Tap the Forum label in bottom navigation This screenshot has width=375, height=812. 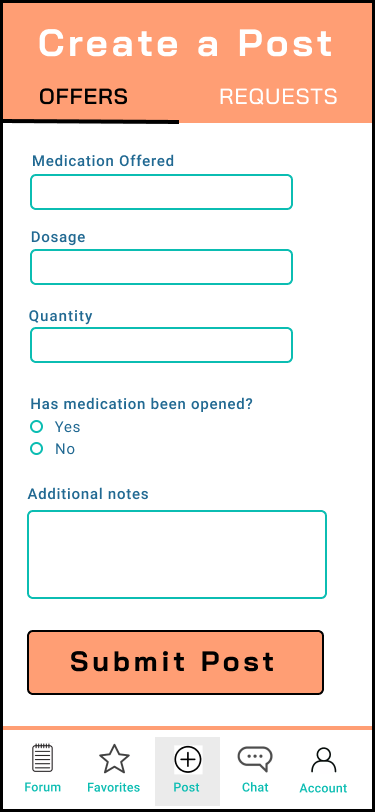tap(42, 787)
